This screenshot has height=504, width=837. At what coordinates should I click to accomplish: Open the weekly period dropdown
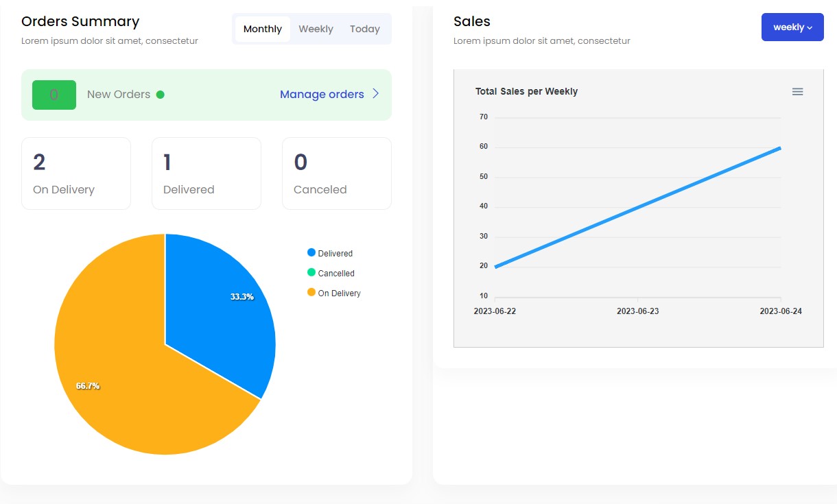[792, 27]
